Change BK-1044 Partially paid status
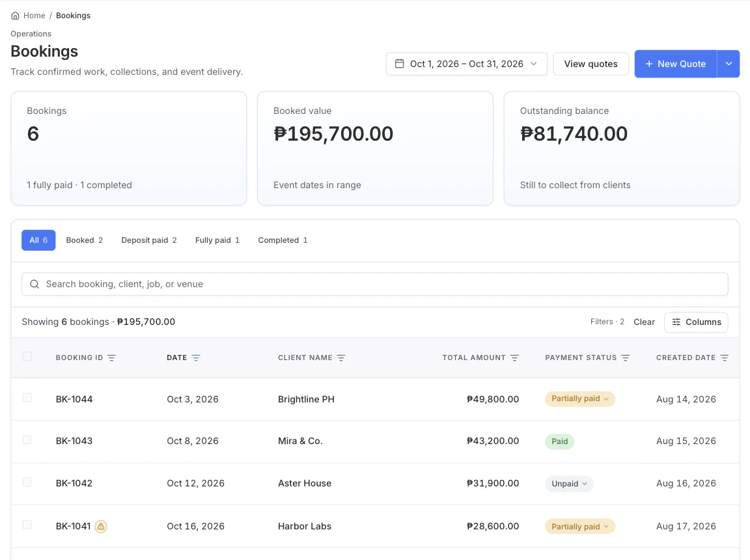This screenshot has height=560, width=750. pyautogui.click(x=579, y=399)
